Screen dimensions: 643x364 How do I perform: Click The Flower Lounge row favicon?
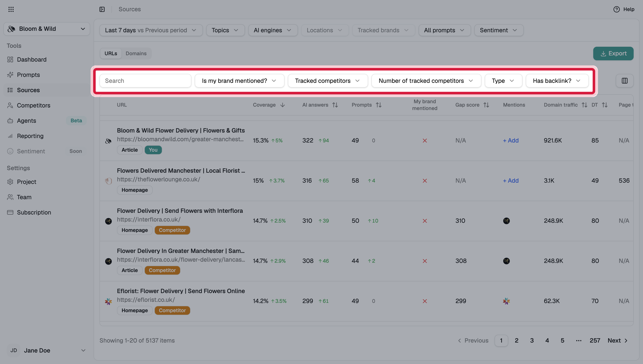coord(108,181)
